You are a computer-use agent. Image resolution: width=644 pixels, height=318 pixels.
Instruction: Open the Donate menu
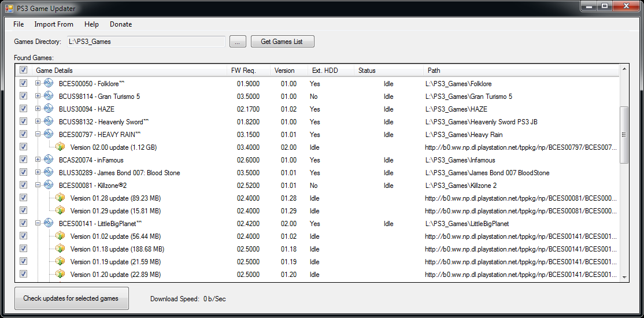(121, 24)
